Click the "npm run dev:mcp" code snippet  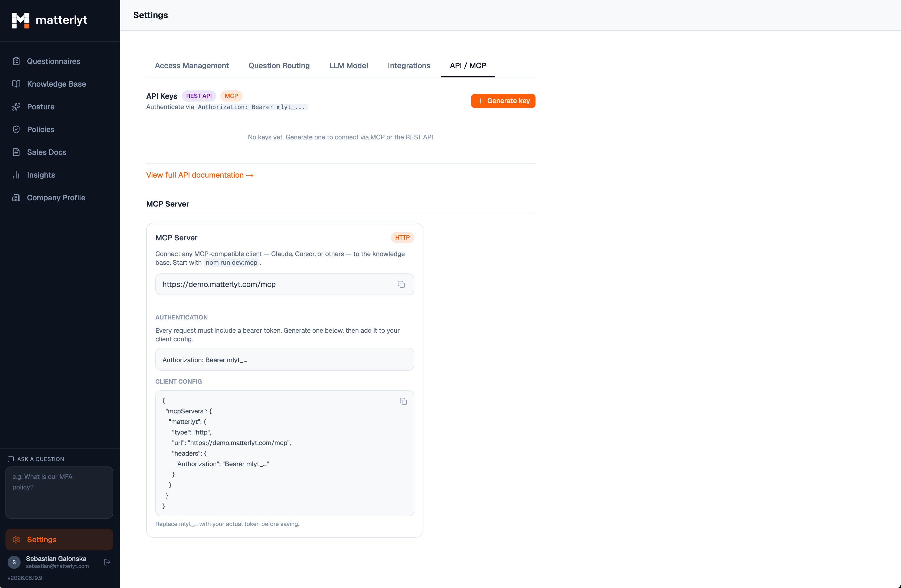pyautogui.click(x=232, y=263)
